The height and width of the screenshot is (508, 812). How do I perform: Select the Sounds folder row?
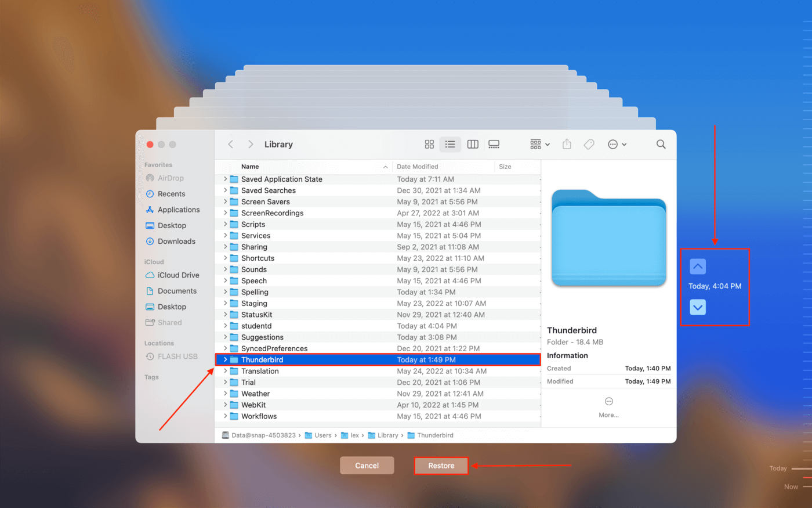[378, 269]
